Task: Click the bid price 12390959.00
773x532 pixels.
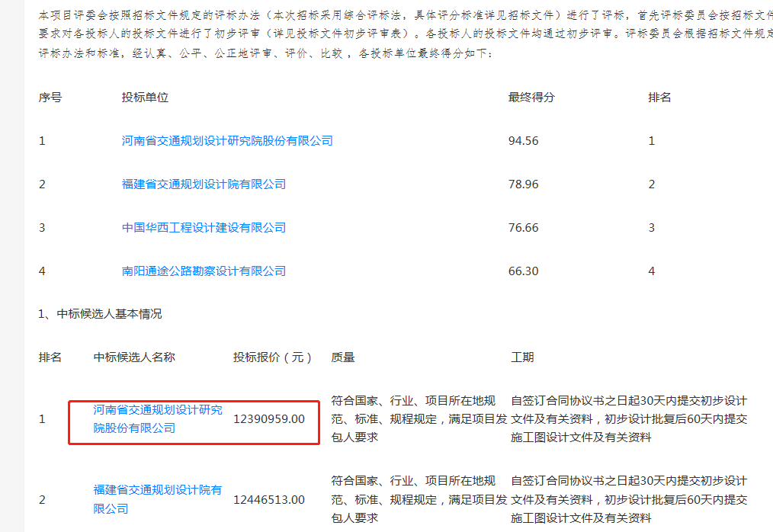Action: coord(268,419)
